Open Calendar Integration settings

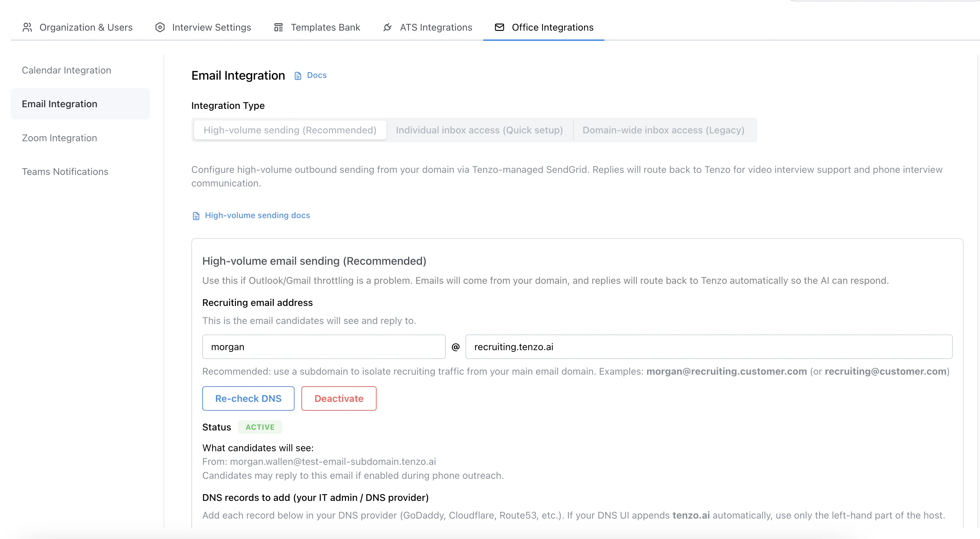[x=66, y=70]
